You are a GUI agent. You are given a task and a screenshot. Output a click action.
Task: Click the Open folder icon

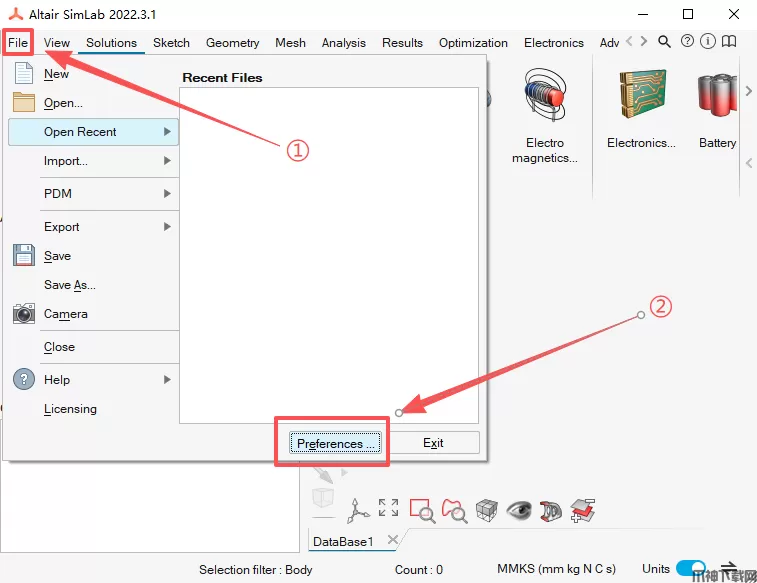24,102
